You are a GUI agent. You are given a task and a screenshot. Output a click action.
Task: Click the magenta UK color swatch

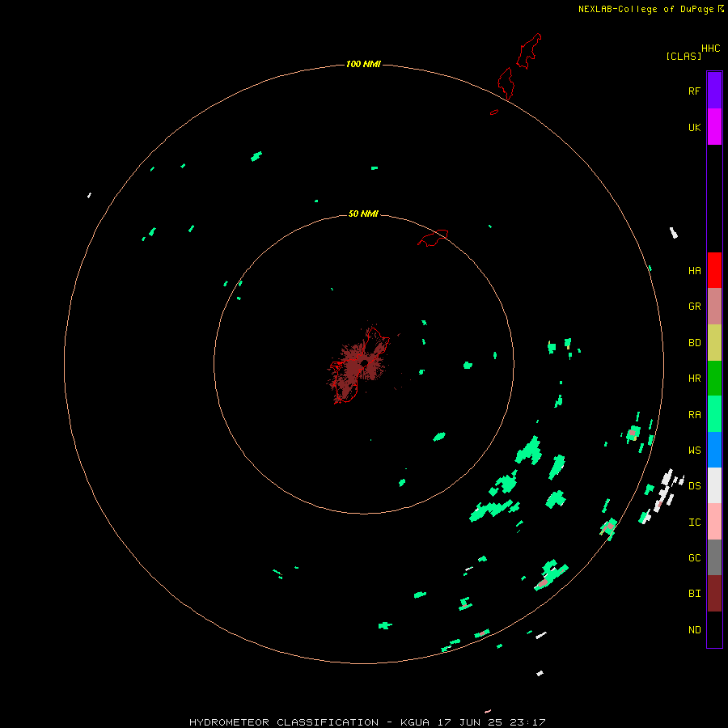pyautogui.click(x=714, y=127)
